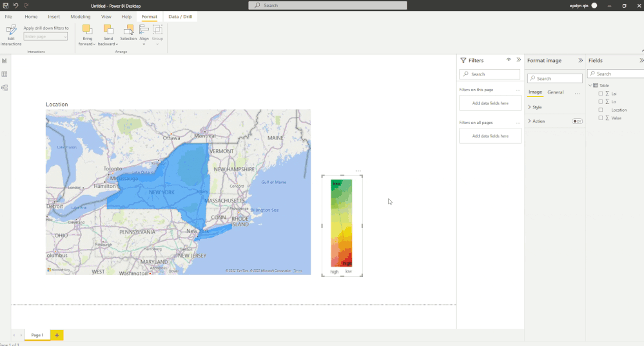Image resolution: width=644 pixels, height=346 pixels.
Task: Expand the Action section
Action: pyautogui.click(x=529, y=121)
